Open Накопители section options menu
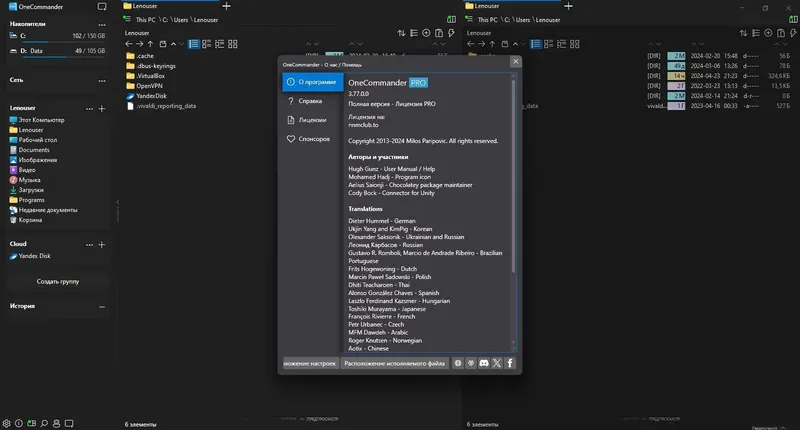Image resolution: width=800 pixels, height=430 pixels. point(102,24)
